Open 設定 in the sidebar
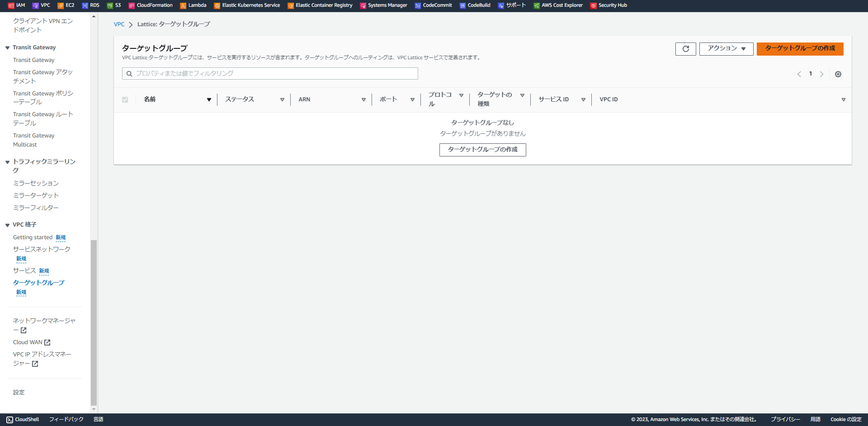The height and width of the screenshot is (426, 868). pyautogui.click(x=19, y=393)
